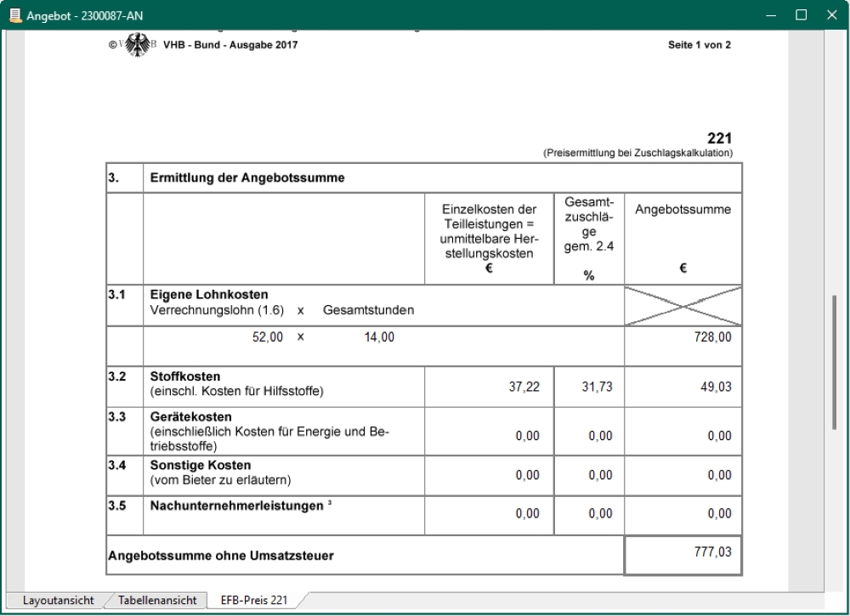Click Preisermittlung bei Zuschlagskalkulation subtitle

[637, 153]
